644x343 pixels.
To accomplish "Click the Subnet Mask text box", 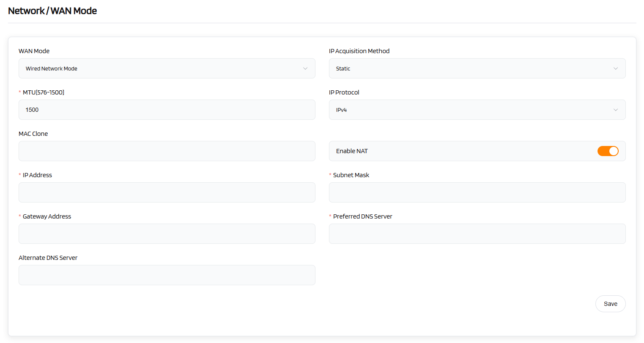I will (477, 192).
